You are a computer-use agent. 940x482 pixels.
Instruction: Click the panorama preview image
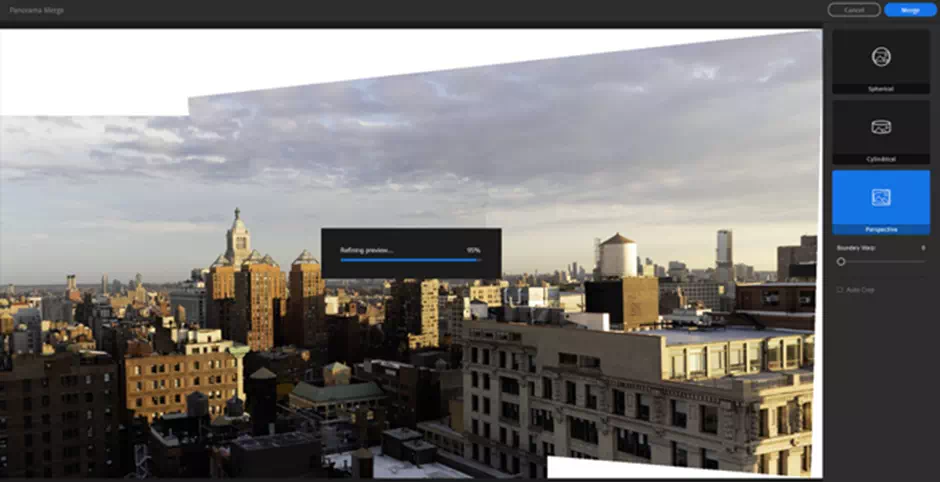click(411, 254)
